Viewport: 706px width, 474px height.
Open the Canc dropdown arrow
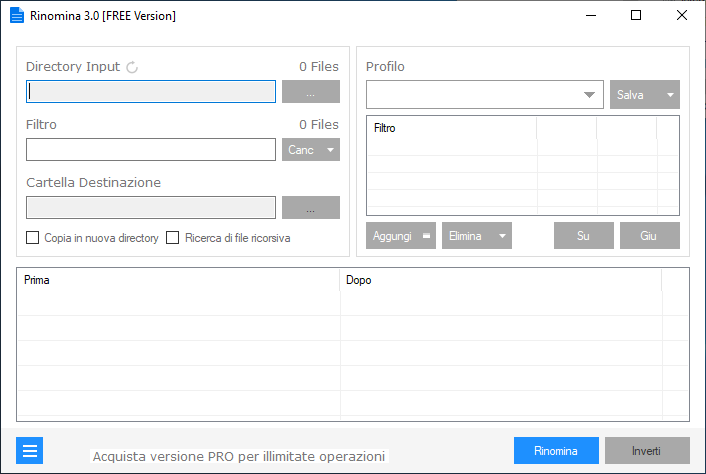(330, 150)
